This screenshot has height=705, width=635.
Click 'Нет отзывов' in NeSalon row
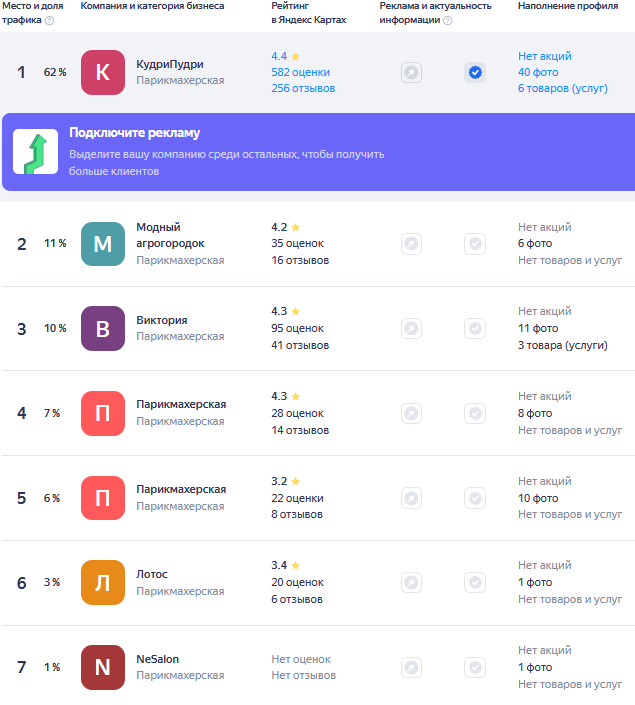pos(304,675)
